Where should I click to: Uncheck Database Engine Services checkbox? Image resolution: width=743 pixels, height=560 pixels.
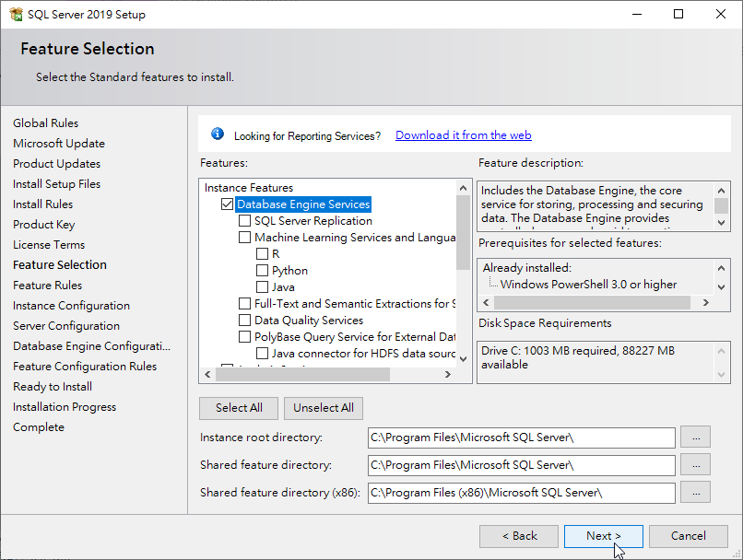(x=227, y=204)
